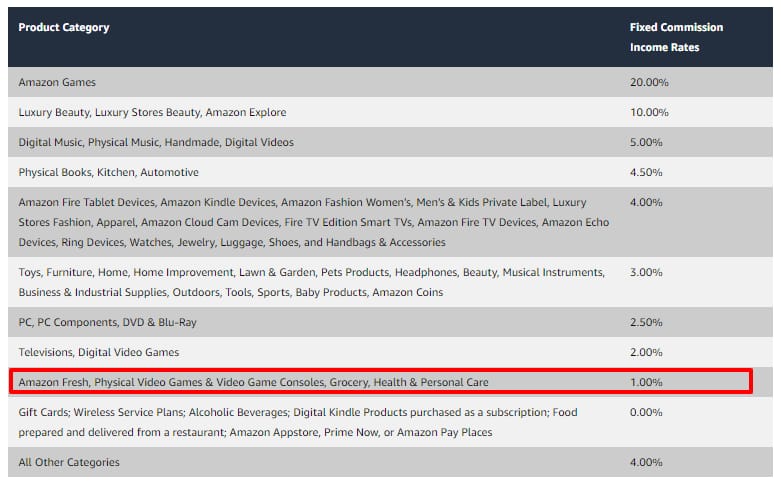Click the 5.00% commission rate
This screenshot has width=781, height=493.
646,142
